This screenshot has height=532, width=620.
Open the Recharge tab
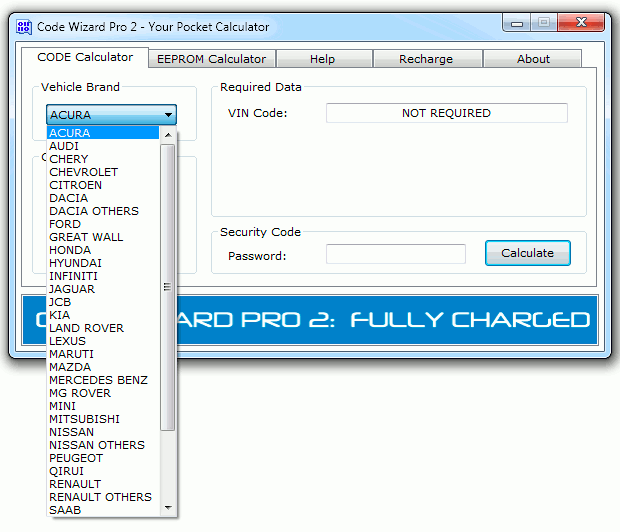pos(426,59)
